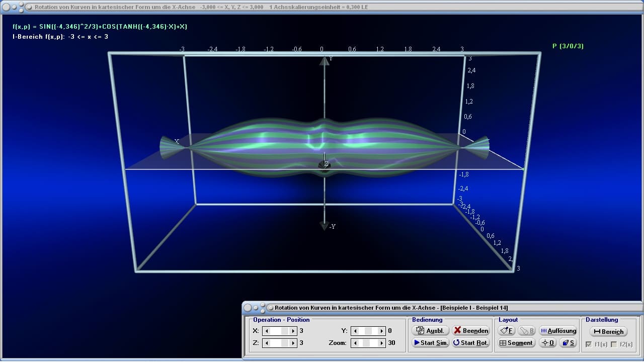Viewport: 644px width, 362px height.
Task: Click the Ausbl. hide-panel button
Action: [x=430, y=330]
